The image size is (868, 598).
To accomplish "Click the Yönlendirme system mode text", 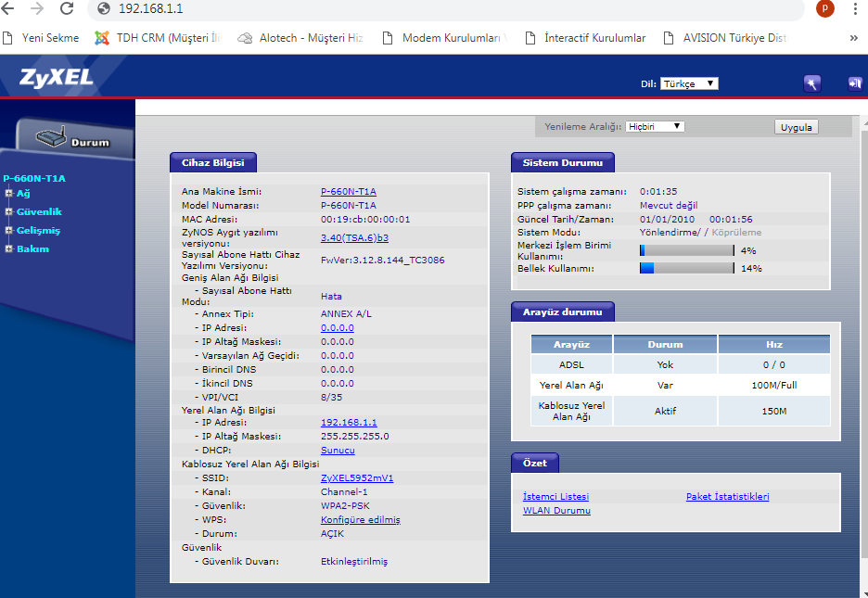I will pyautogui.click(x=670, y=233).
